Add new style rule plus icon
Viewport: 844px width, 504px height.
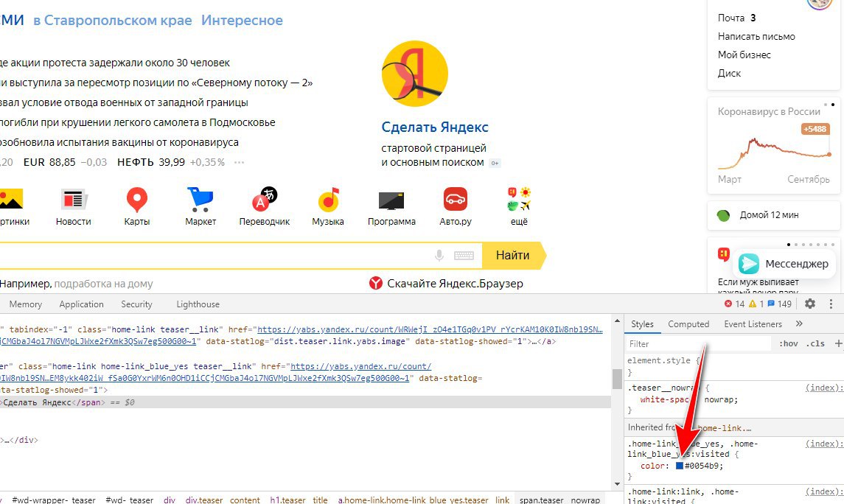pos(837,343)
